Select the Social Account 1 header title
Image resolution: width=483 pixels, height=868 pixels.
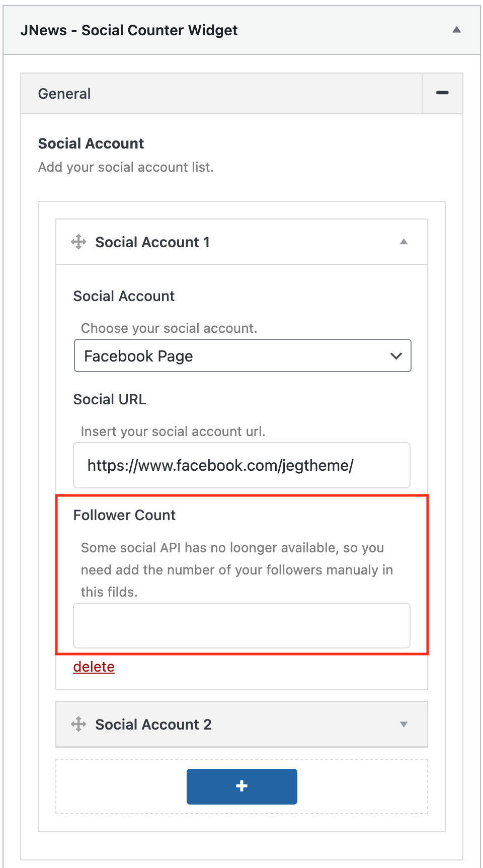[152, 242]
